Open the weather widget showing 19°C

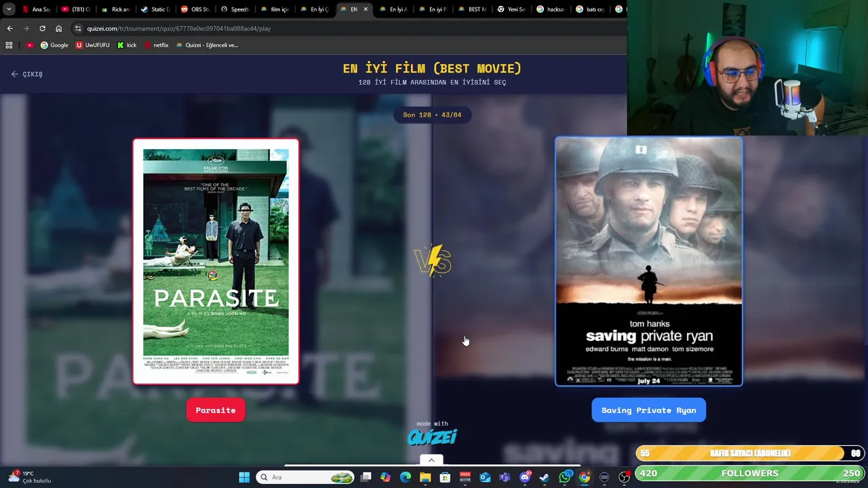pyautogui.click(x=29, y=477)
